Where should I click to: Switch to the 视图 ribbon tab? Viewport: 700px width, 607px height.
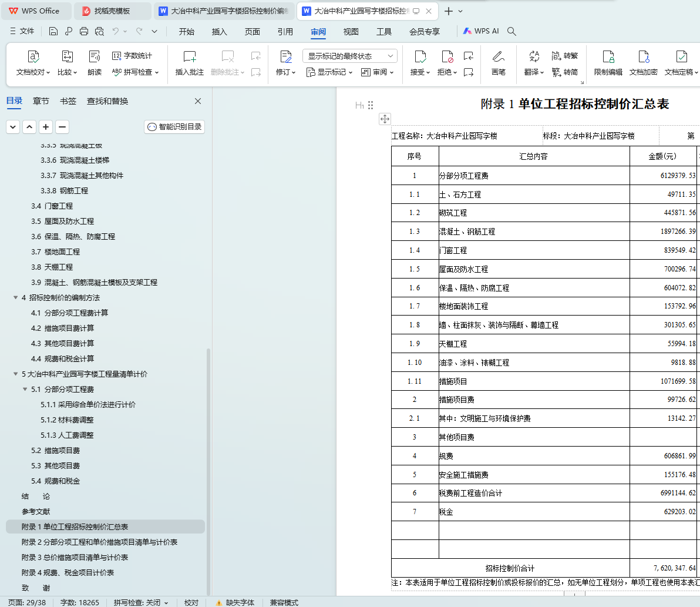pos(351,31)
